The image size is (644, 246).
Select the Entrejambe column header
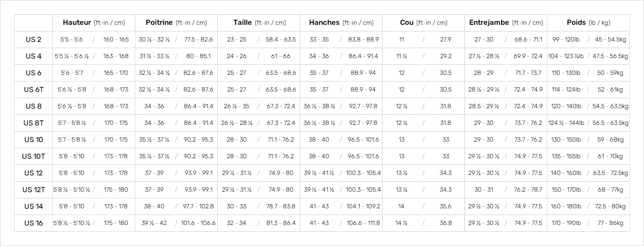coord(506,23)
